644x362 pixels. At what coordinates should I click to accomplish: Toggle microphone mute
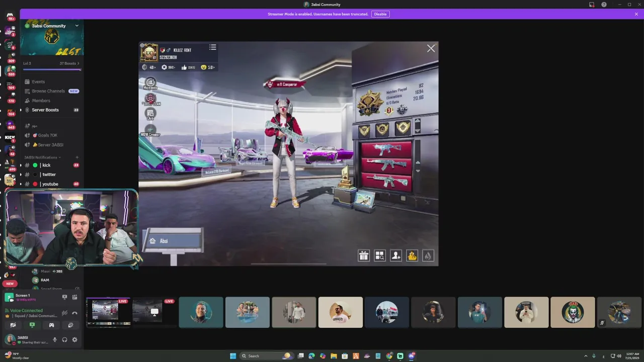55,340
